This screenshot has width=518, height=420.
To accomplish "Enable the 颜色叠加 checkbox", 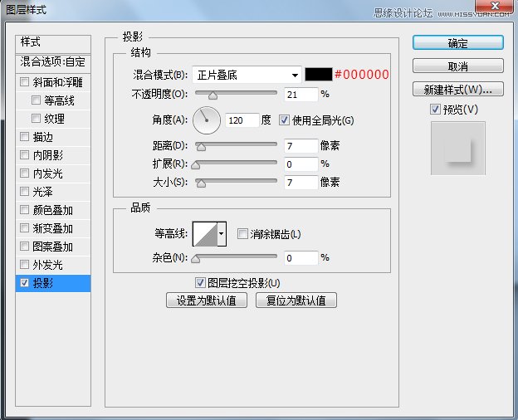I will [24, 209].
